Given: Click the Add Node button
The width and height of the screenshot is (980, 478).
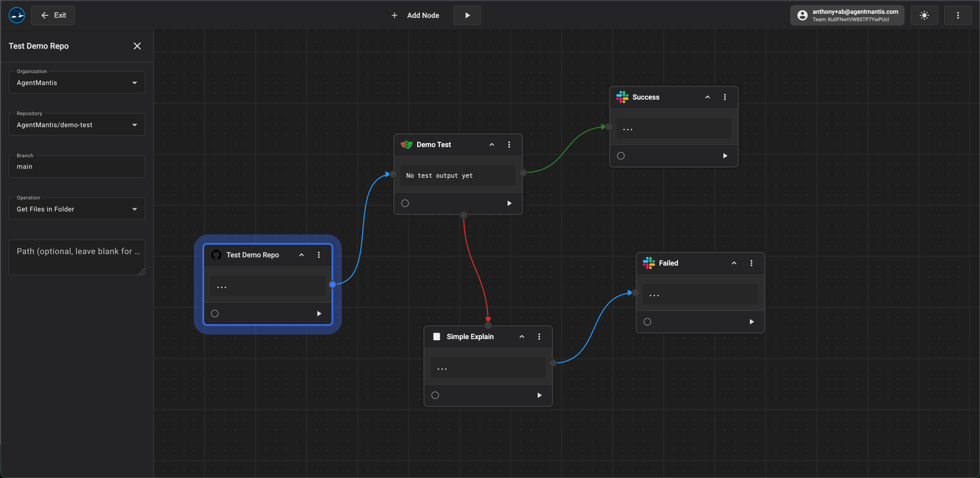Looking at the screenshot, I should tap(416, 15).
